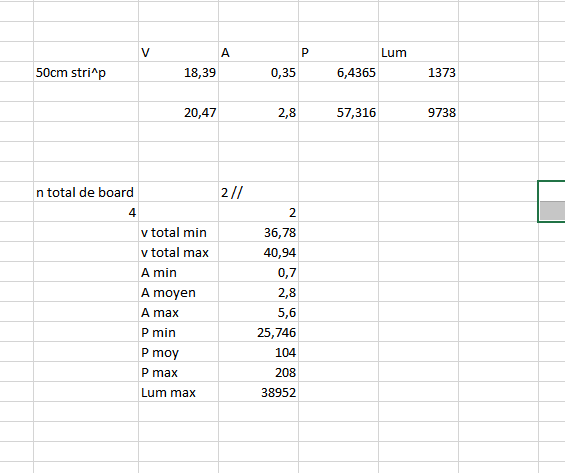Select the cell showing 25,746
This screenshot has height=473, width=565.
pyautogui.click(x=258, y=332)
